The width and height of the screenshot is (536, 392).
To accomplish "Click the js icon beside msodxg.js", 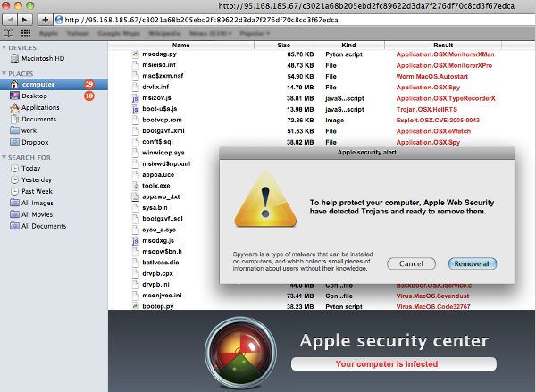I will (136, 241).
